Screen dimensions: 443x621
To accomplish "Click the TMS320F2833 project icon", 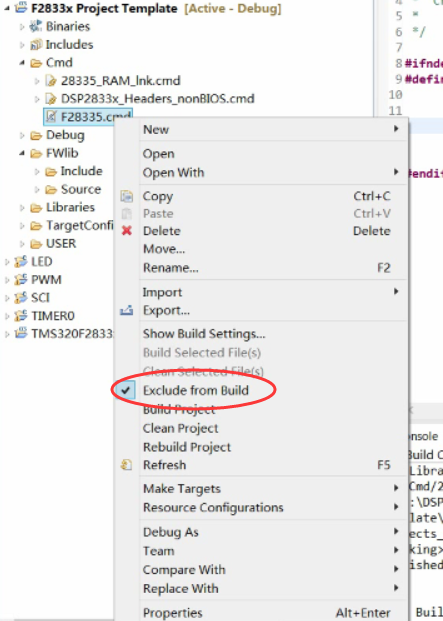I will coord(21,334).
